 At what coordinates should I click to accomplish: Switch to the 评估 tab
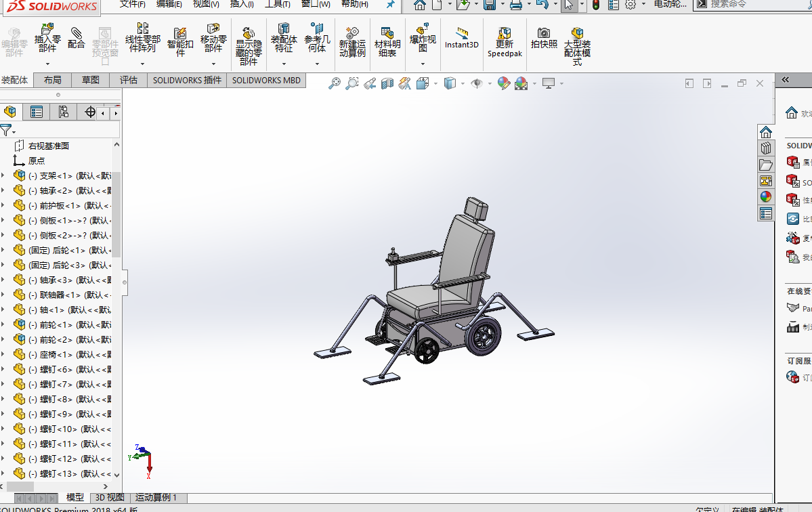click(x=129, y=80)
